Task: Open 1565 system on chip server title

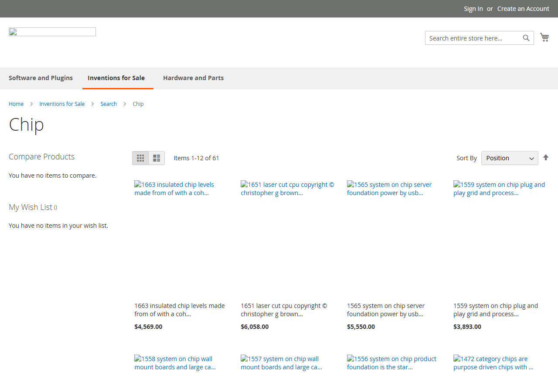Action: pyautogui.click(x=386, y=310)
